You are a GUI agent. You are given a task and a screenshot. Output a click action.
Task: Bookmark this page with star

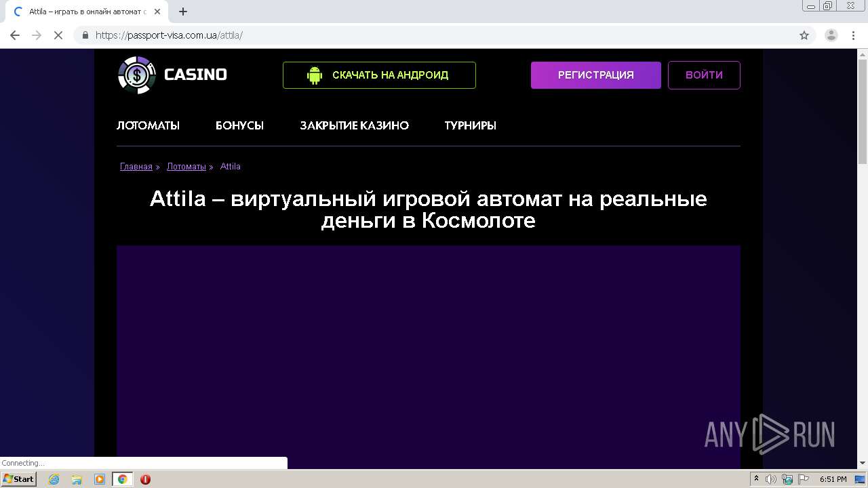(x=804, y=35)
